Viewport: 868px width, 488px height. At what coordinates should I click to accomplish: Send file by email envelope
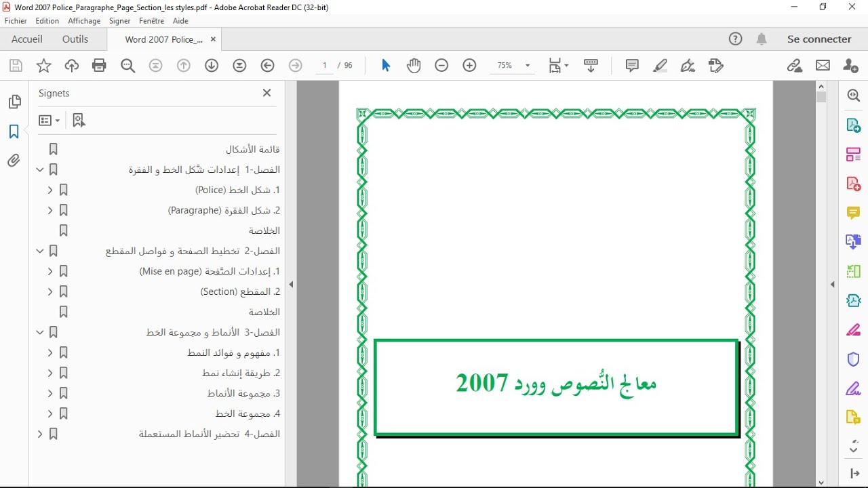(823, 66)
